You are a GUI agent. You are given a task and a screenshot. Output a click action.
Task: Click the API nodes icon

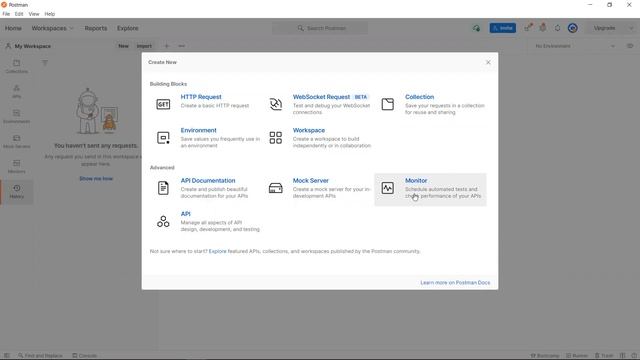tap(163, 221)
